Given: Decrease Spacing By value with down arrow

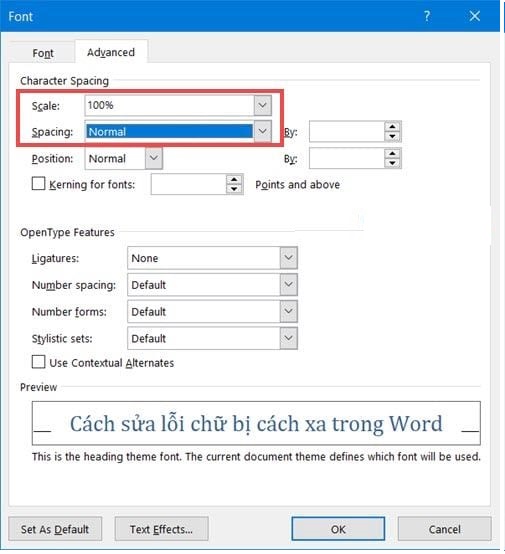Looking at the screenshot, I should click(392, 137).
